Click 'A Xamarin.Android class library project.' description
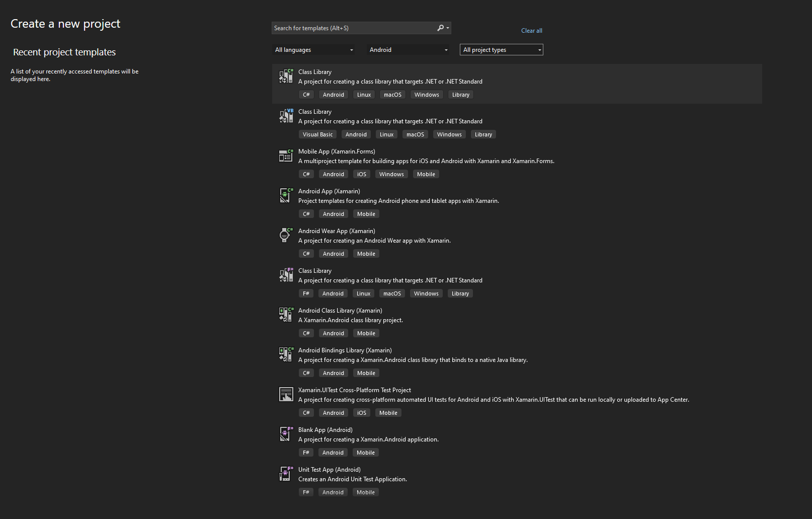This screenshot has height=519, width=812. (x=351, y=320)
